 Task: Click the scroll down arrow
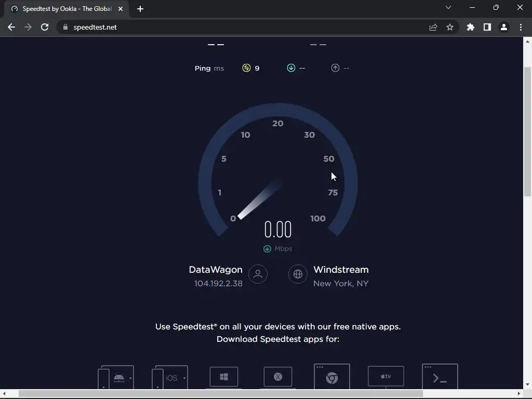(527, 384)
